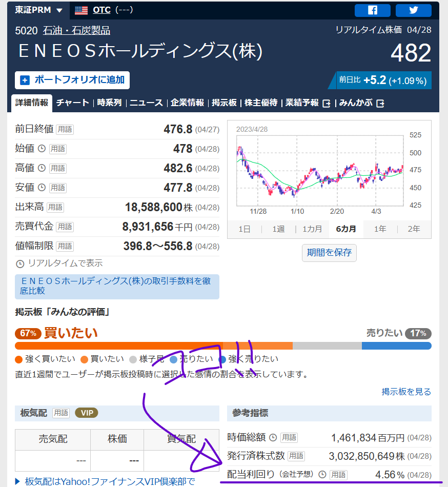Open the OTC market link
This screenshot has height=487, width=448.
click(x=101, y=10)
